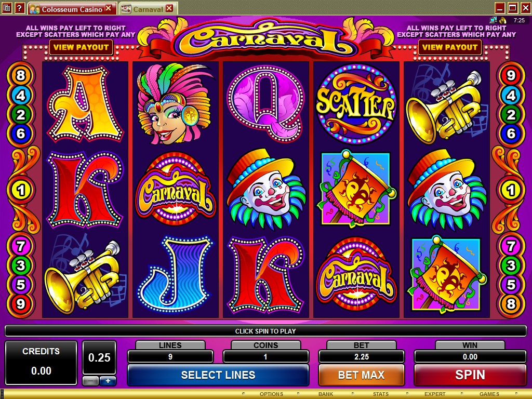
Task: Select payline 8 marker on left side
Action: click(x=21, y=75)
